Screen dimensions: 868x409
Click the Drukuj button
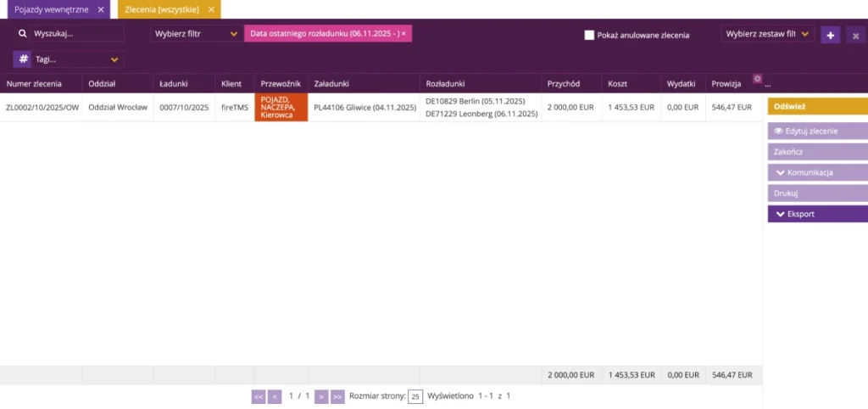pos(818,193)
